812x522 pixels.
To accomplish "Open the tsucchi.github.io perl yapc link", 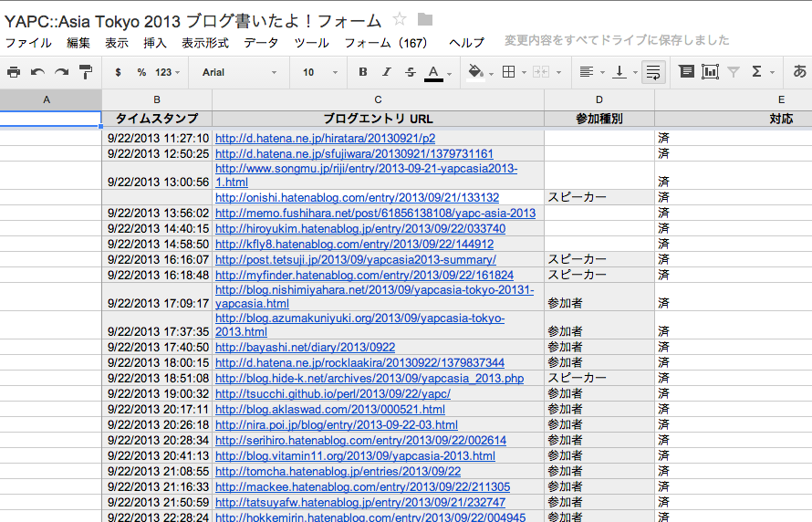I will tap(332, 393).
